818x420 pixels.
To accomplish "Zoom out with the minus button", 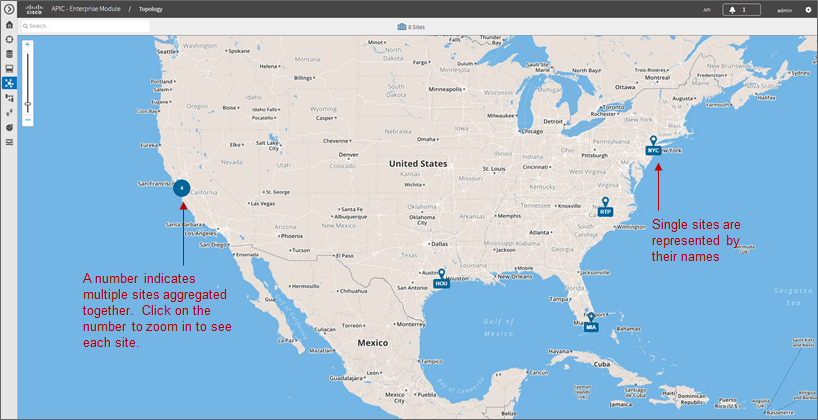I will click(x=28, y=120).
